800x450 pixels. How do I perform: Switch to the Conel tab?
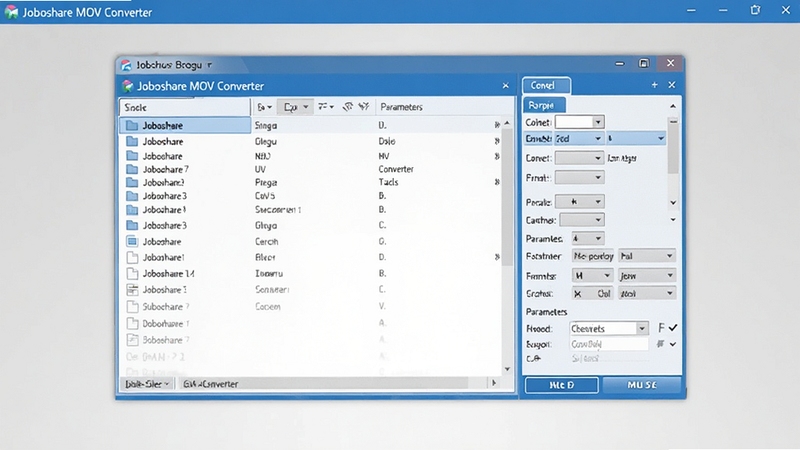click(546, 85)
